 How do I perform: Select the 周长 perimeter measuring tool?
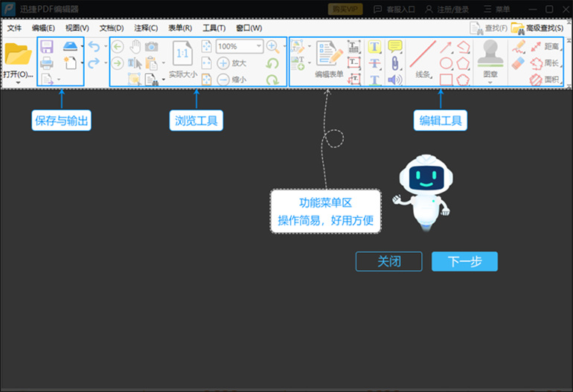pos(545,63)
